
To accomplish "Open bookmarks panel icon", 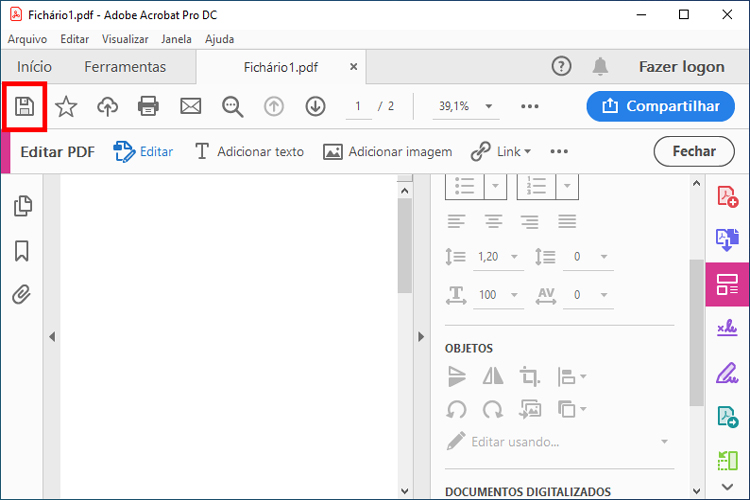I will 22,251.
